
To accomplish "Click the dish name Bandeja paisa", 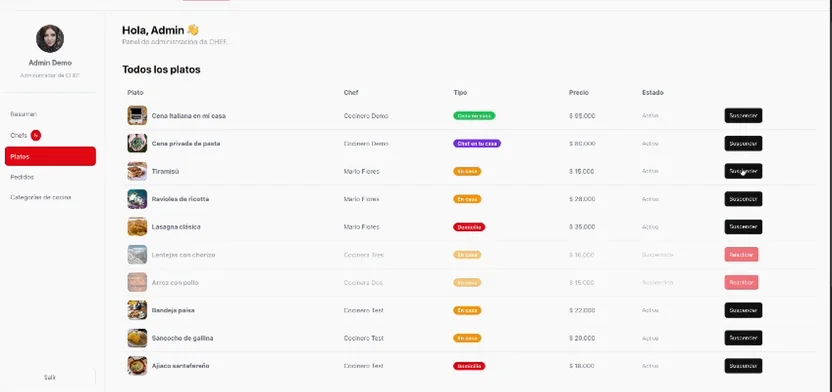I will (x=173, y=310).
